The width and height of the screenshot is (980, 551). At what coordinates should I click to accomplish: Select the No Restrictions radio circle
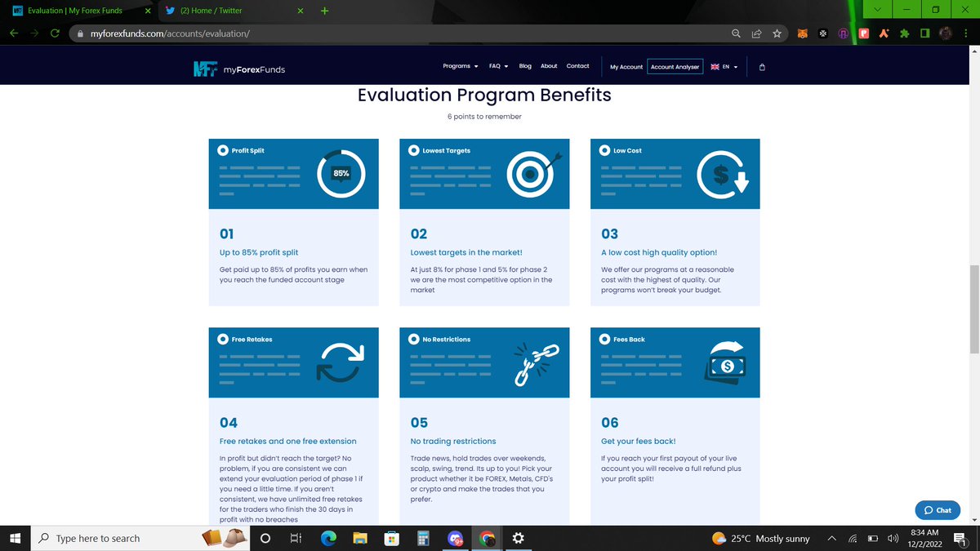pyautogui.click(x=414, y=339)
